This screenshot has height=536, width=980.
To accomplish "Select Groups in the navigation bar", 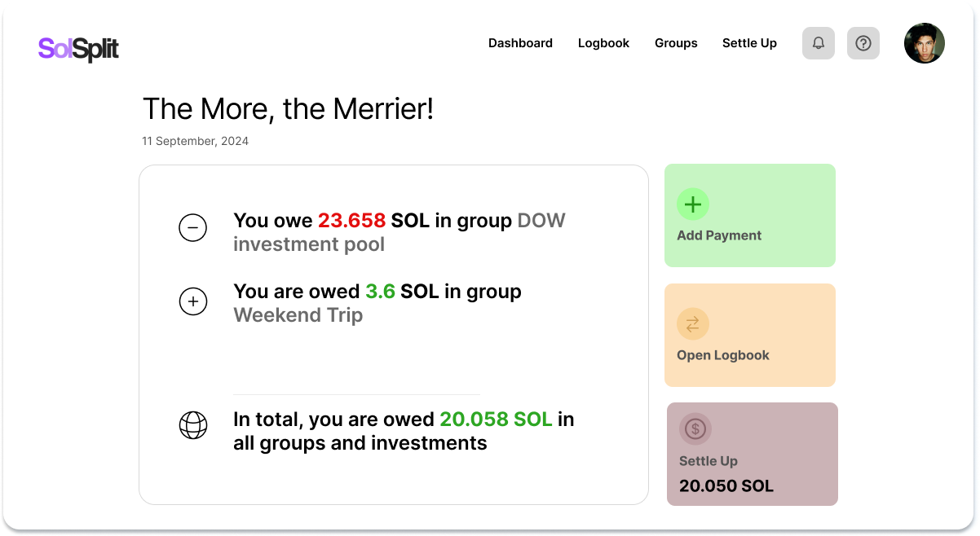I will click(676, 43).
